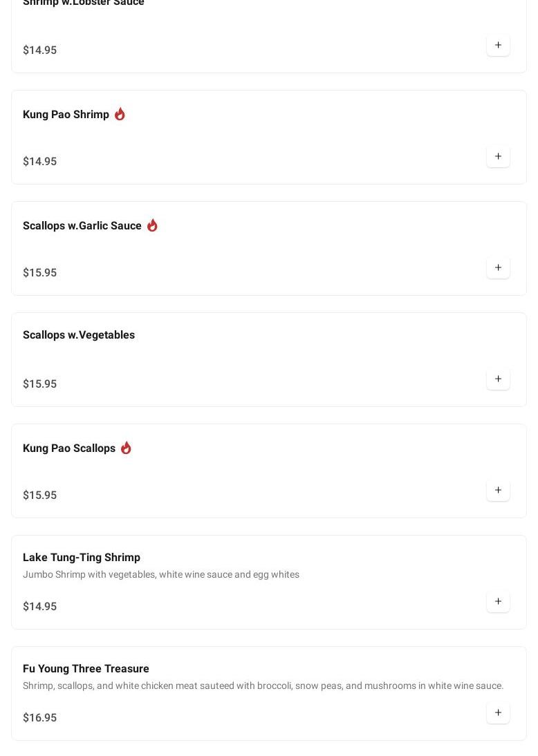
Task: Add Kung Pao Scallops with the plus button
Action: click(498, 491)
